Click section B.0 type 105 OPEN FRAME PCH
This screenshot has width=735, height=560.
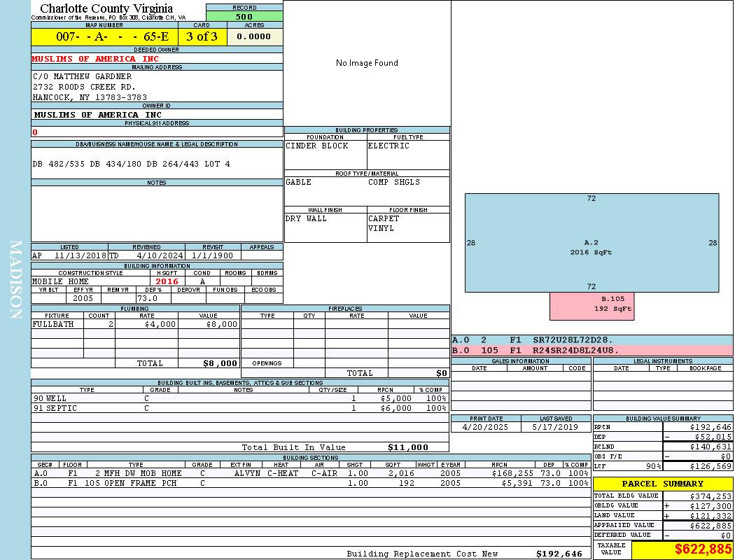point(130,483)
